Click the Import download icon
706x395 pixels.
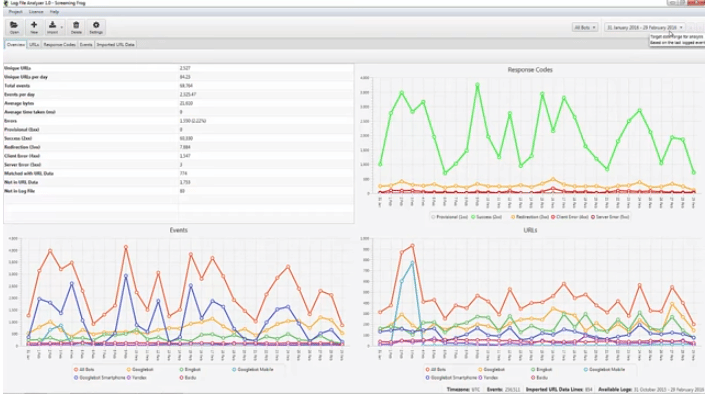click(x=52, y=25)
